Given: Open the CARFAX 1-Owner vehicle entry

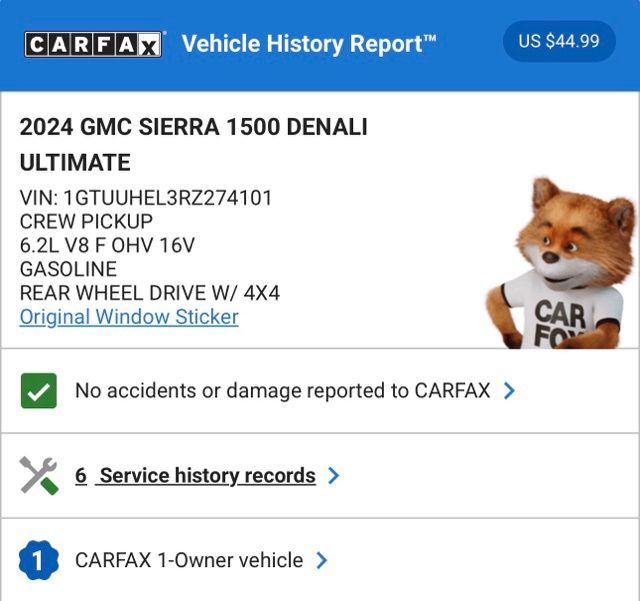Looking at the screenshot, I should coord(189,561).
